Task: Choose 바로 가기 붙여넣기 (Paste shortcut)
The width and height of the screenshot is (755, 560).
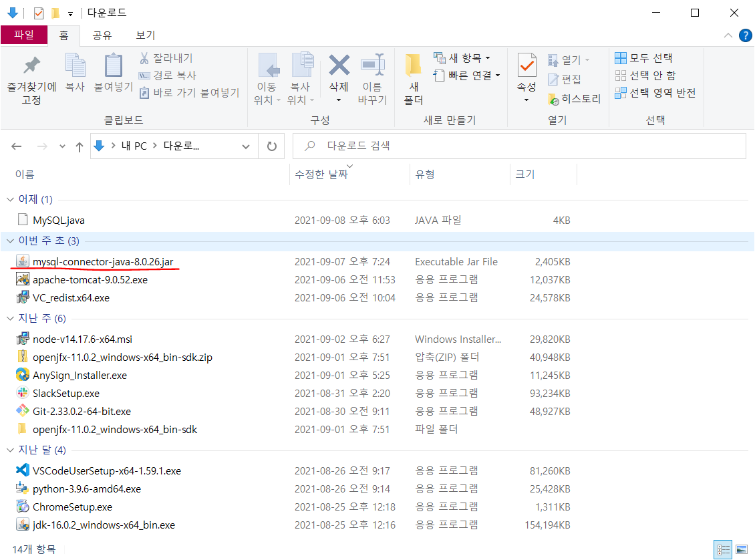Action: 189,93
